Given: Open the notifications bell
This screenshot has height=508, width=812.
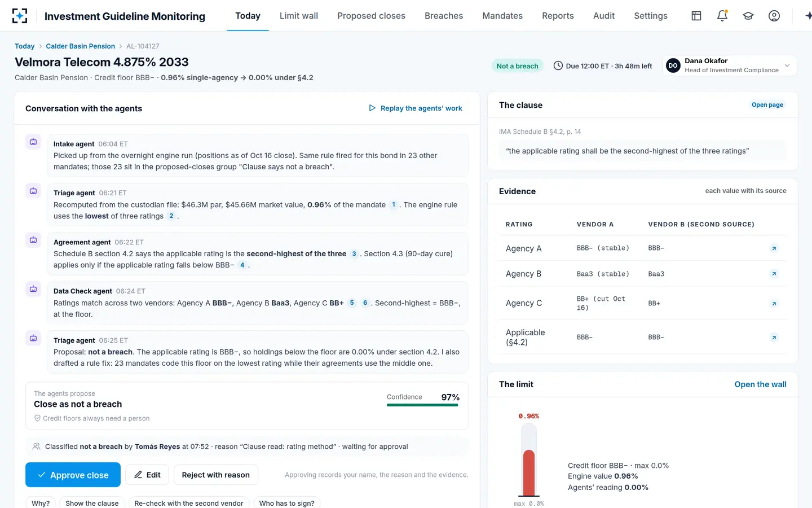Looking at the screenshot, I should 722,16.
